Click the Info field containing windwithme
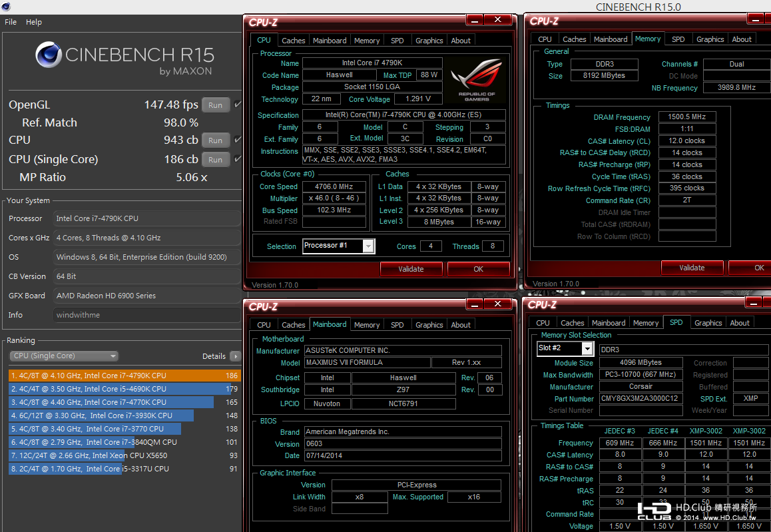 point(146,315)
